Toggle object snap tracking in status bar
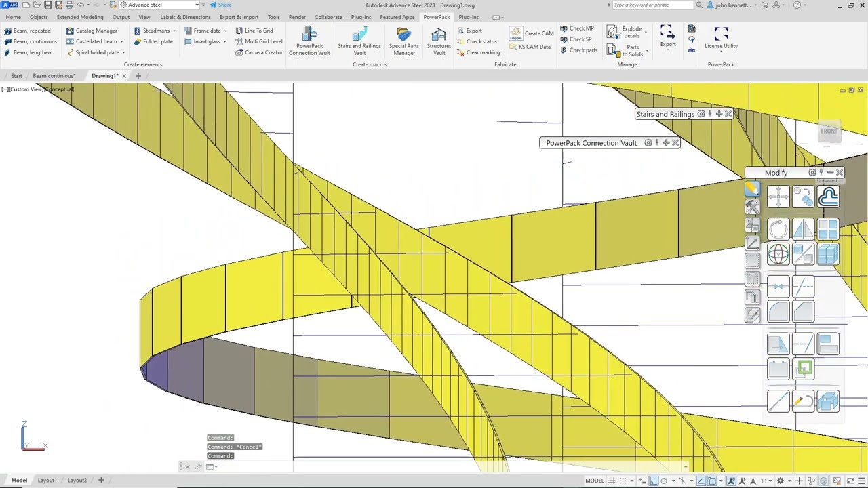 click(701, 481)
